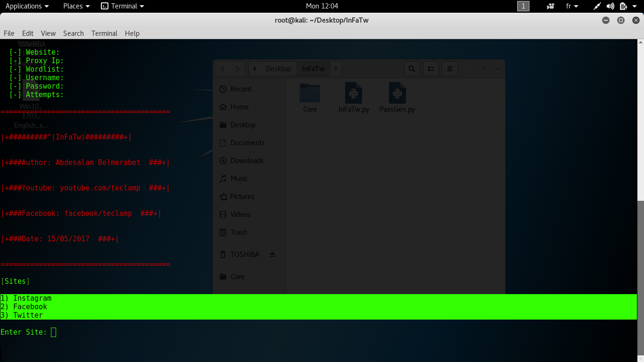Click the '(InFaTw)' banner line
This screenshot has height=362, width=644.
66,137
